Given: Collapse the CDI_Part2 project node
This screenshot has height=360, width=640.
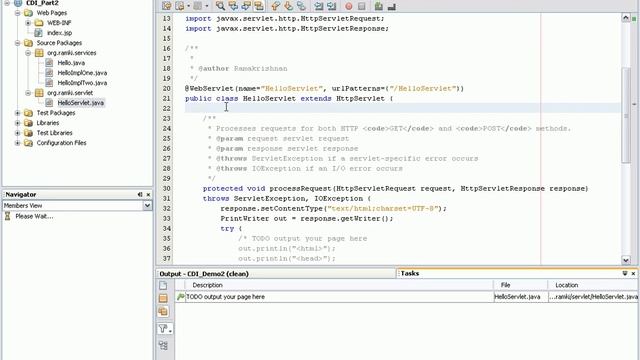Looking at the screenshot, I should click(x=7, y=3).
